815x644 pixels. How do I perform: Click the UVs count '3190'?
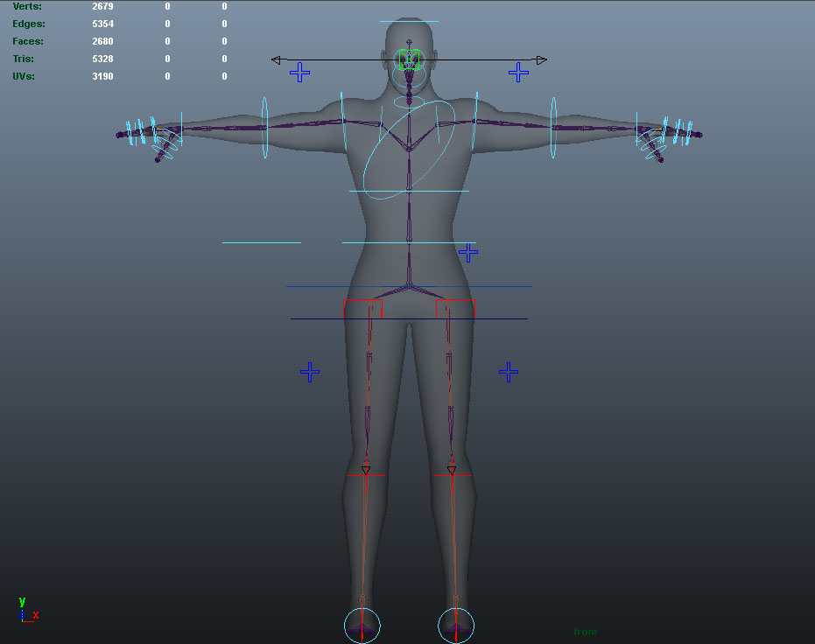point(103,76)
